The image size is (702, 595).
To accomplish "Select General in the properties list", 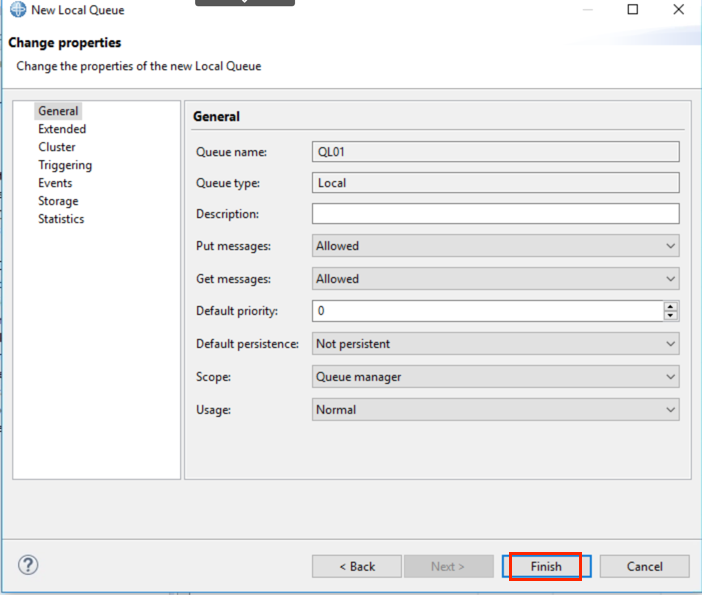I will (x=58, y=111).
